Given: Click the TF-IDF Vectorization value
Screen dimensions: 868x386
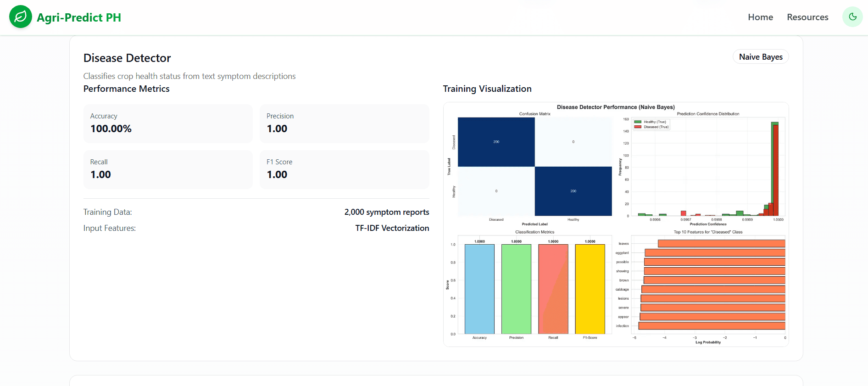Looking at the screenshot, I should [392, 228].
